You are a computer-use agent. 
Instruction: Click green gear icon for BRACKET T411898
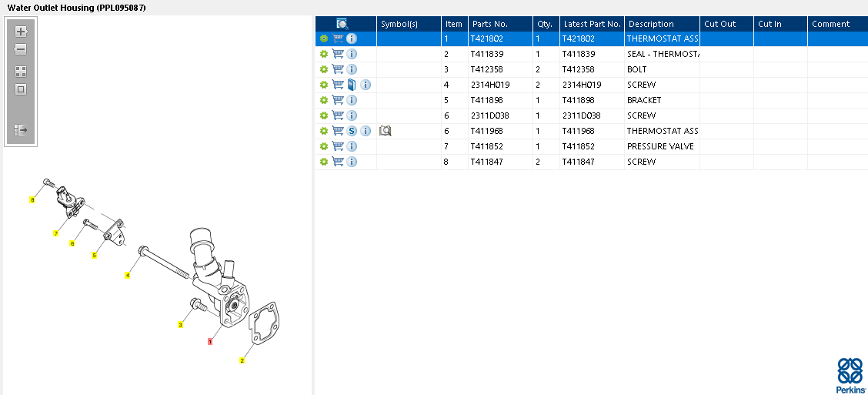pyautogui.click(x=324, y=100)
